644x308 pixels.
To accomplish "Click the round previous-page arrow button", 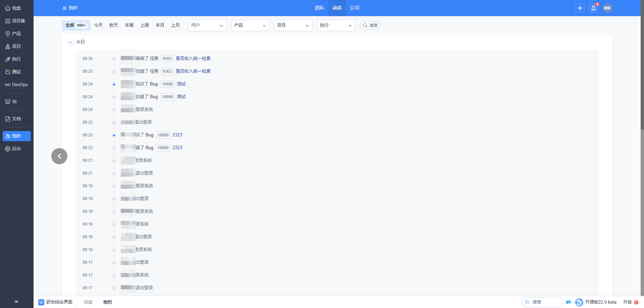I will click(x=59, y=156).
